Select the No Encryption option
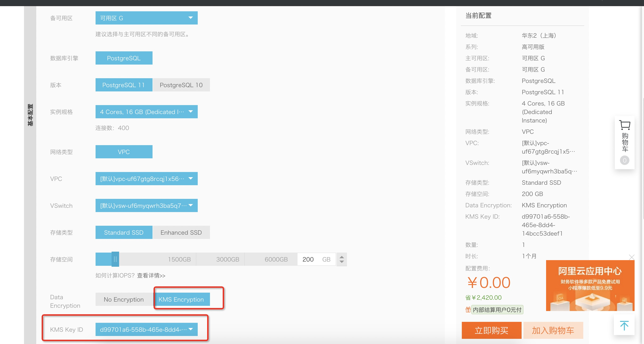 124,299
